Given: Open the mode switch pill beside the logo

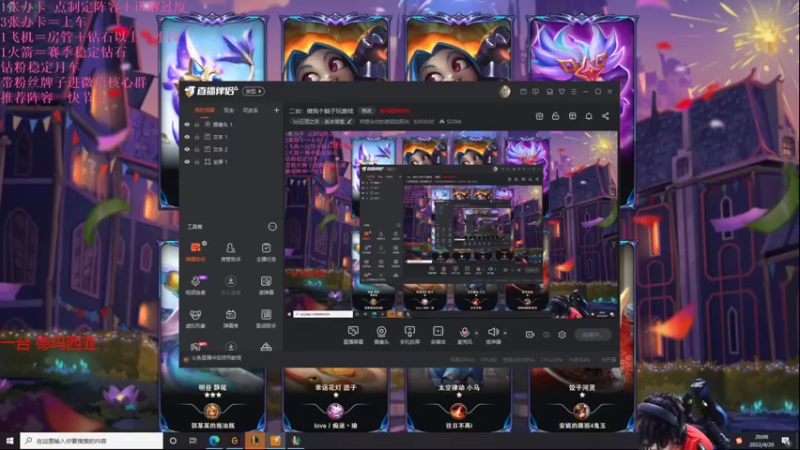Looking at the screenshot, I should click(254, 91).
